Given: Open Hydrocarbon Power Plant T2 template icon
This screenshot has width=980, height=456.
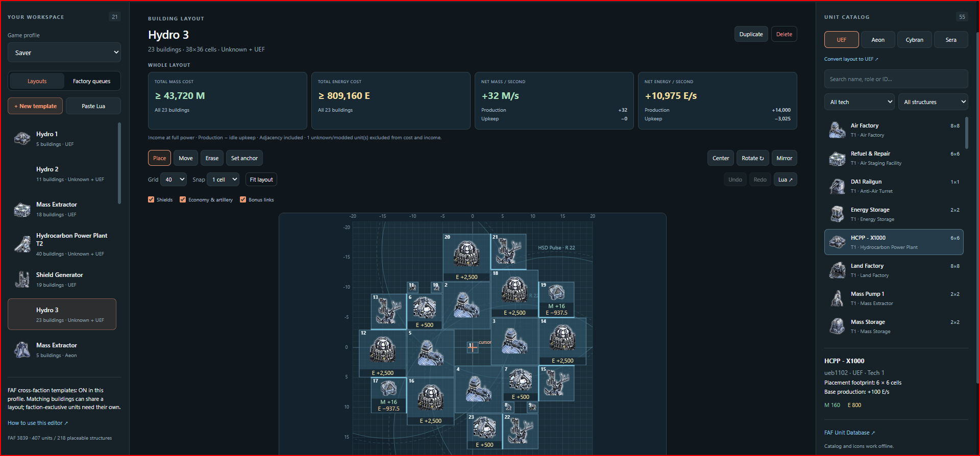Looking at the screenshot, I should click(x=22, y=244).
